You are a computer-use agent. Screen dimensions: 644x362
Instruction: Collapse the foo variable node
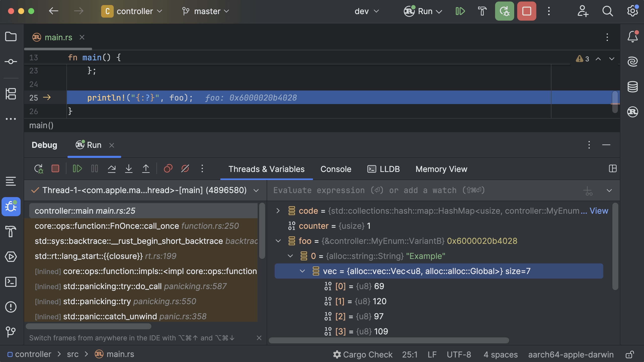click(278, 241)
